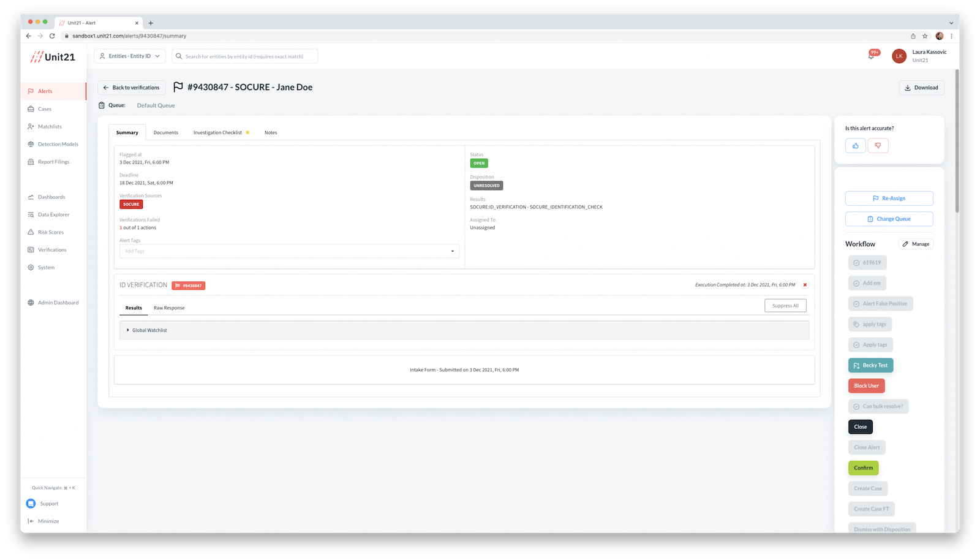This screenshot has width=980, height=560.
Task: Click Block User workflow button
Action: 866,386
